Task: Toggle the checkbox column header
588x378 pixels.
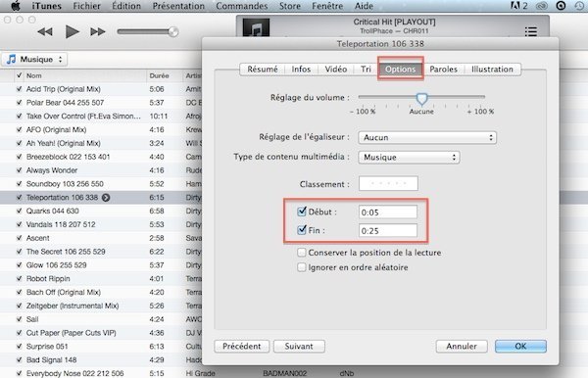Action: tap(19, 75)
